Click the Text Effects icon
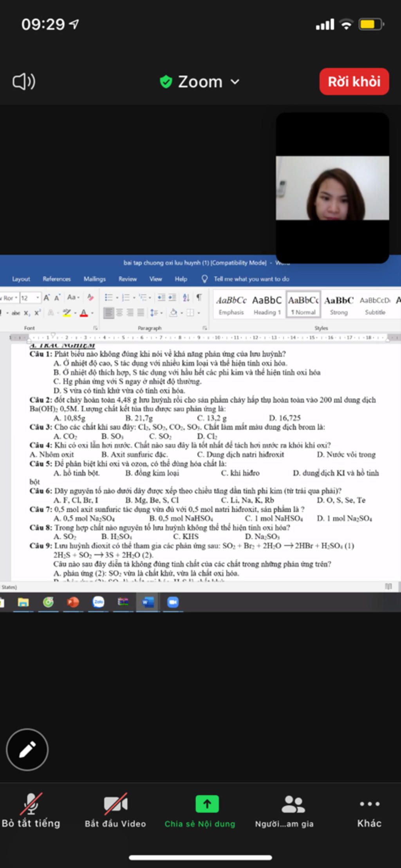401x868 pixels. (x=51, y=313)
